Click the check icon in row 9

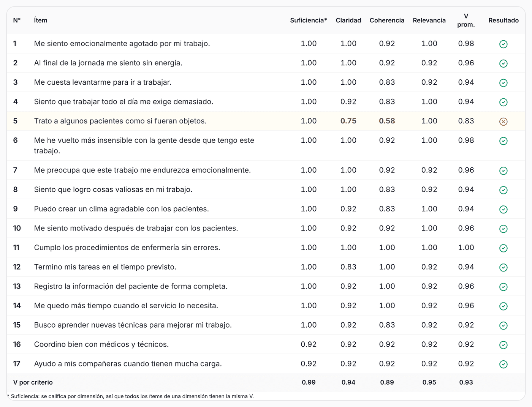503,209
